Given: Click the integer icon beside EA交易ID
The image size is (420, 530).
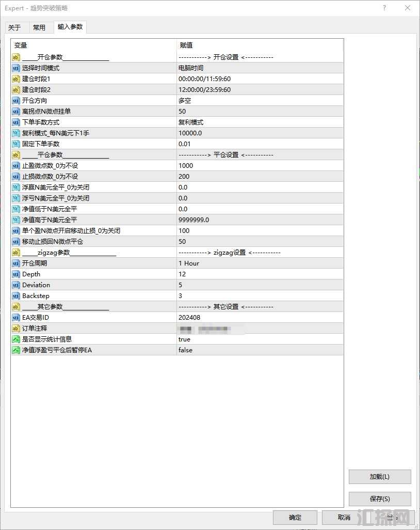Looking at the screenshot, I should point(16,318).
